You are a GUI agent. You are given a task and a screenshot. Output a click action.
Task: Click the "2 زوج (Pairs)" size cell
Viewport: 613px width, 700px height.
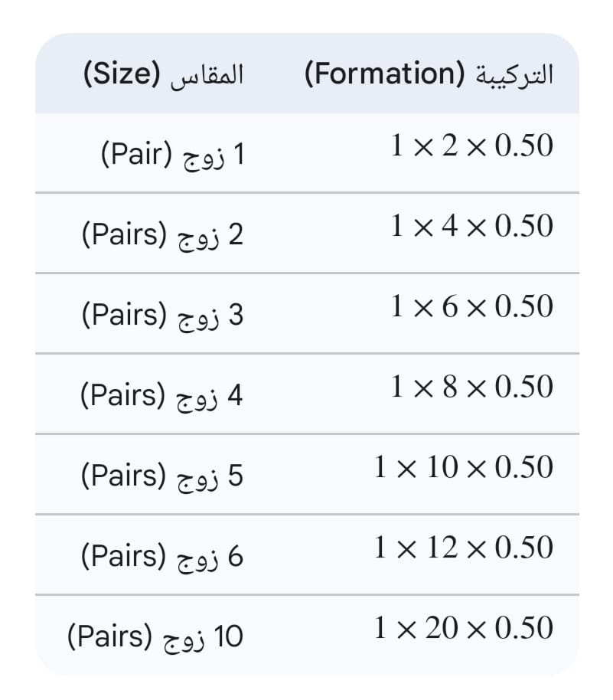pos(161,235)
